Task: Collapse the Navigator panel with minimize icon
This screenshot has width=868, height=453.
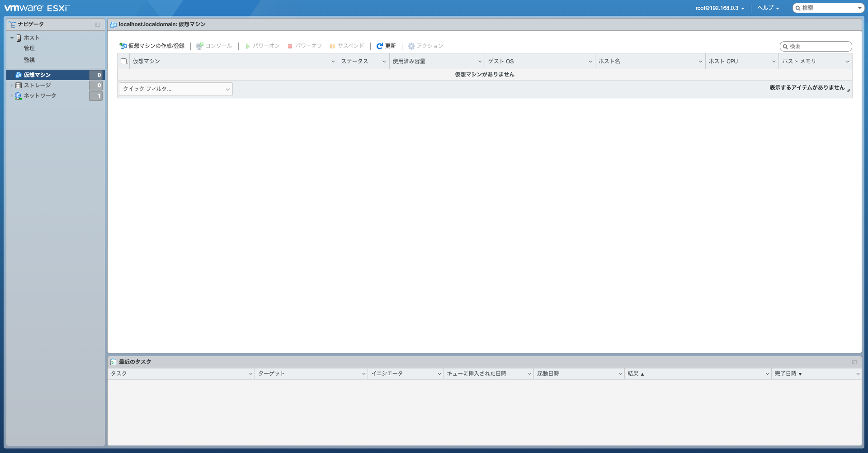Action: [98, 24]
